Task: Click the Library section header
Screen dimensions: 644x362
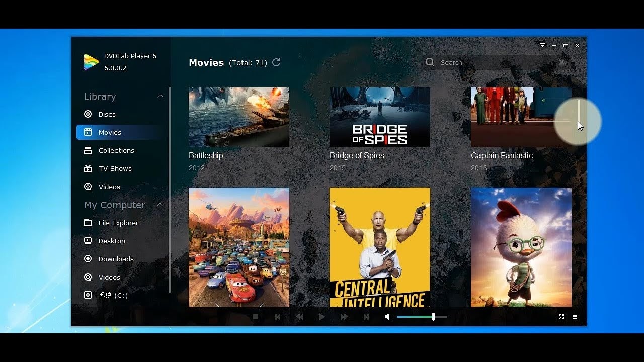Action: (x=100, y=96)
